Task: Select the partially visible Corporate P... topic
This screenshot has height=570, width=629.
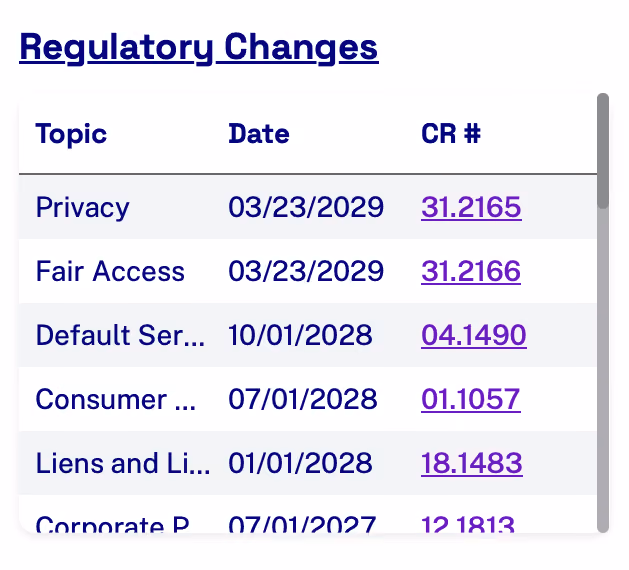Action: pos(113,523)
